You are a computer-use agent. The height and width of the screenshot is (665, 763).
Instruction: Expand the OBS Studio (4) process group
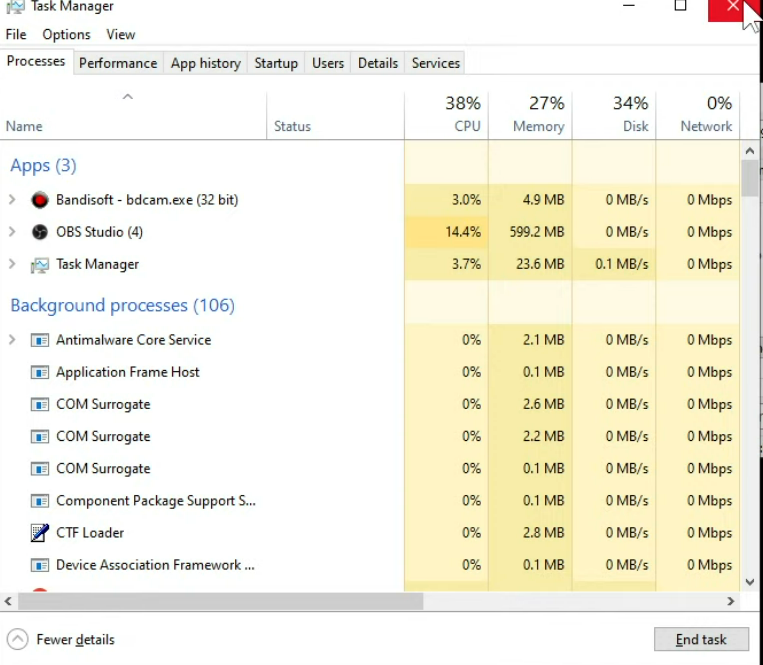pyautogui.click(x=12, y=232)
